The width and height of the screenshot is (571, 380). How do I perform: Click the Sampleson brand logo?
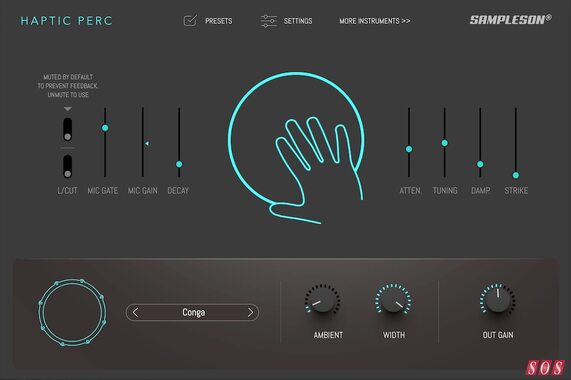pyautogui.click(x=511, y=20)
